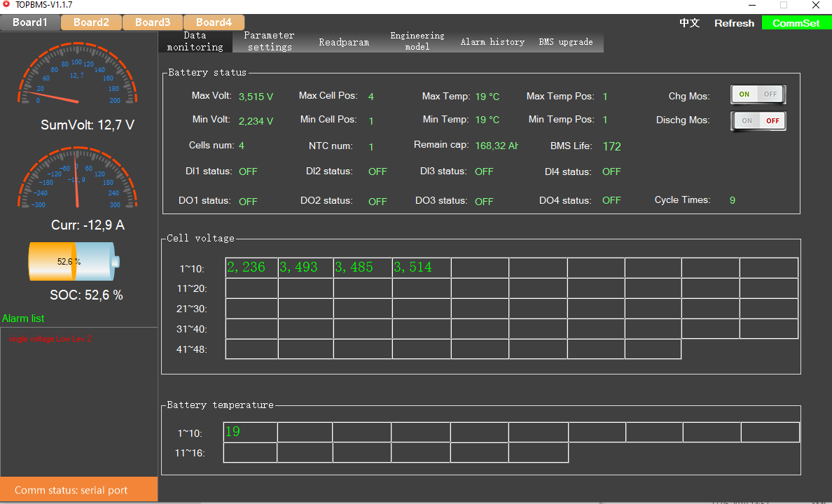832x504 pixels.
Task: Select the Board4 tab
Action: (x=214, y=22)
